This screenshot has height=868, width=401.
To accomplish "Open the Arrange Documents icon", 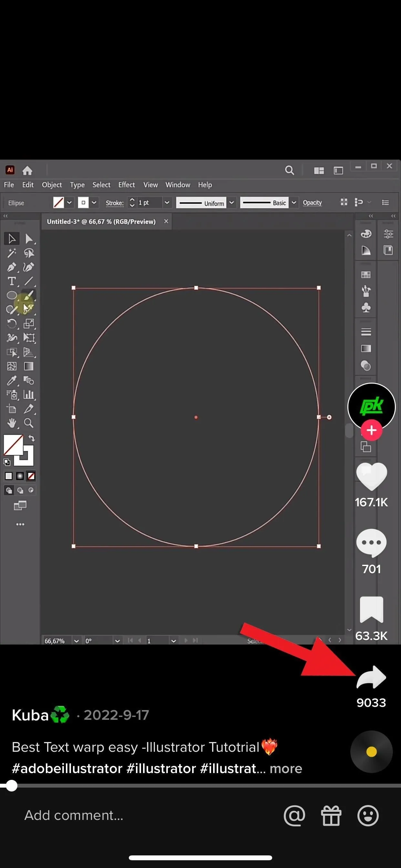I will [319, 170].
